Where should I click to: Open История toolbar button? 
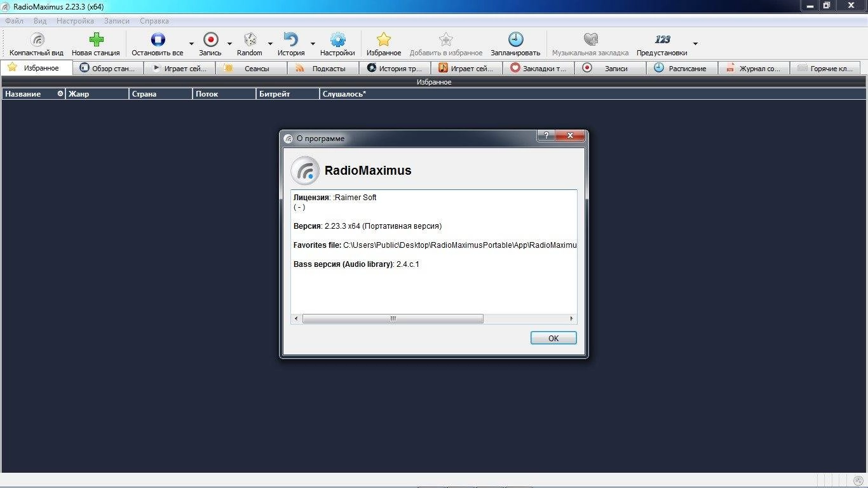(291, 44)
